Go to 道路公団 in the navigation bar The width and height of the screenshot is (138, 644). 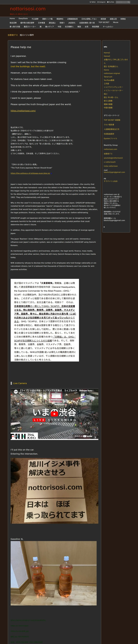click(113, 19)
